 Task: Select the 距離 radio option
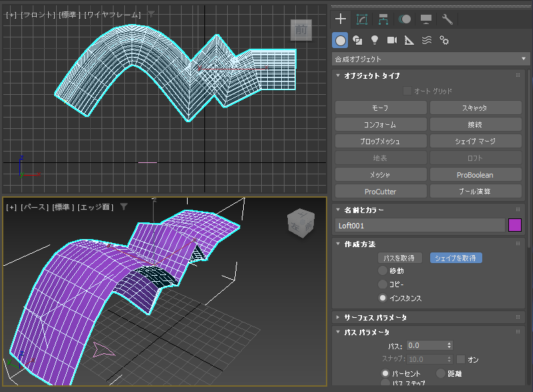(x=441, y=373)
